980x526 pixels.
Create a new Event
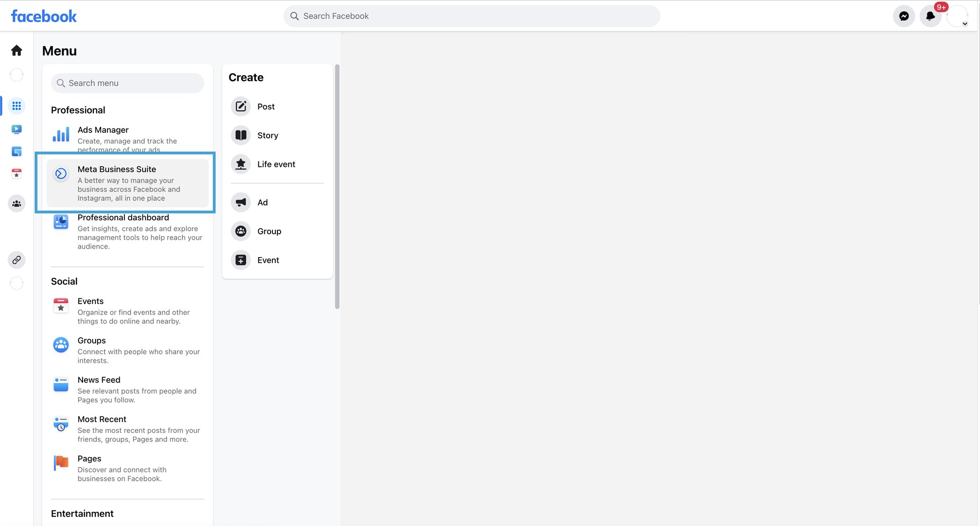(268, 260)
